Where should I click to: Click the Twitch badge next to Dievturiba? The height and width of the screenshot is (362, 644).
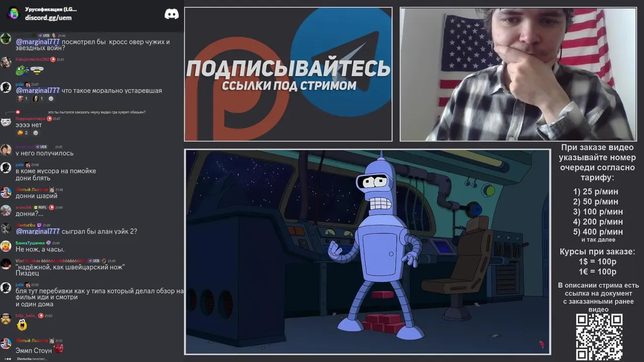click(39, 225)
